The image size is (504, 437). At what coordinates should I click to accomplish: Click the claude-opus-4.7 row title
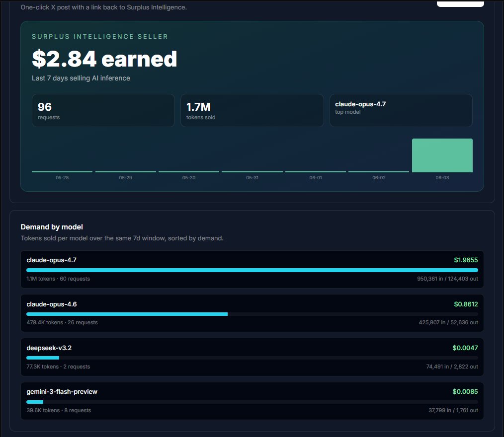[x=51, y=260]
